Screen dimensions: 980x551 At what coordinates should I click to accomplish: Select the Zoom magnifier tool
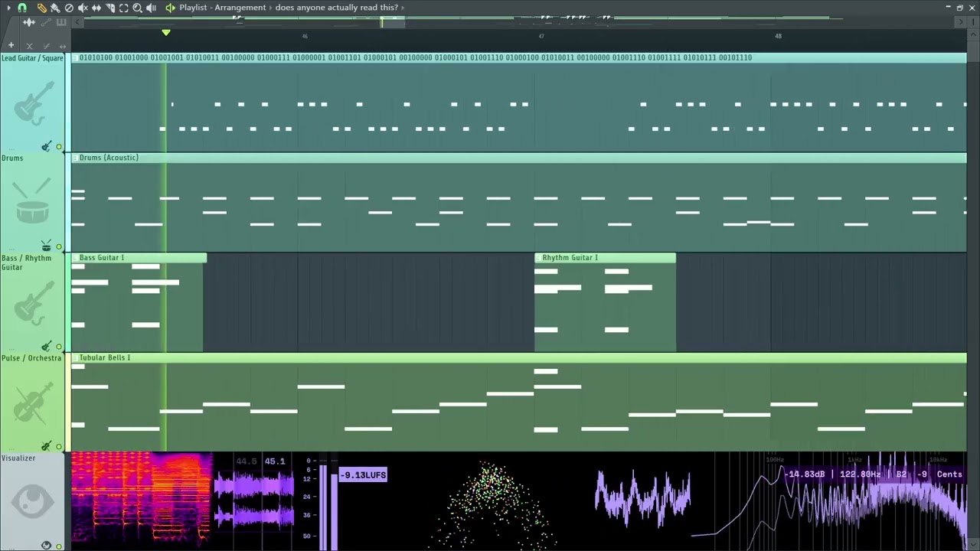(x=137, y=8)
